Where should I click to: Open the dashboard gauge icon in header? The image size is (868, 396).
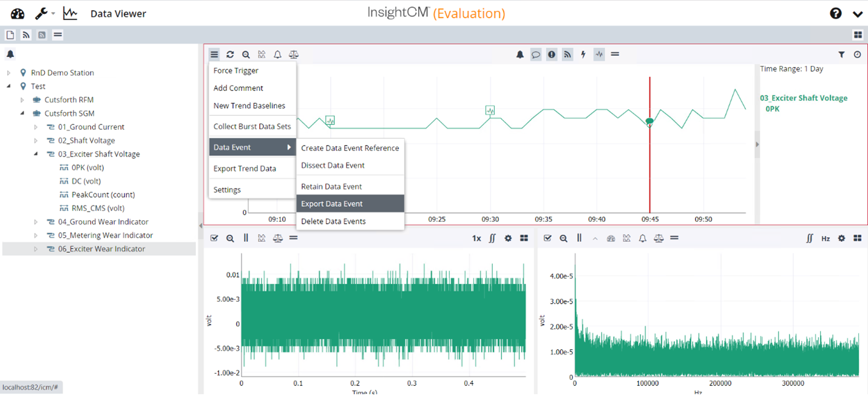click(x=18, y=13)
